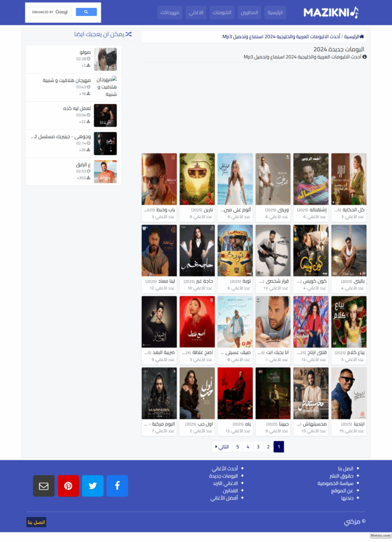This screenshot has width=392, height=542.
Task: Open the قلبي ارتاح album cover
Action: (311, 322)
